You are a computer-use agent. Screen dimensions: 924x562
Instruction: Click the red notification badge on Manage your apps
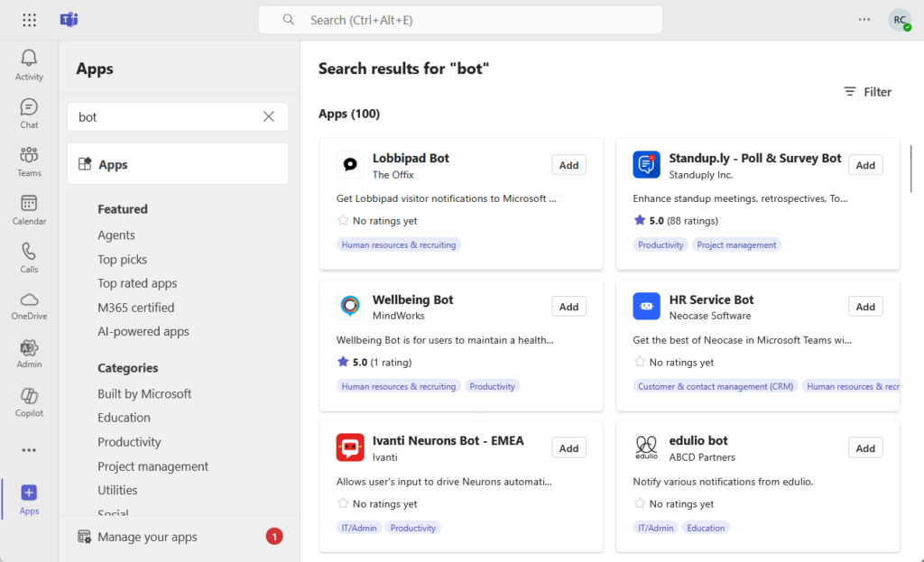pos(274,536)
